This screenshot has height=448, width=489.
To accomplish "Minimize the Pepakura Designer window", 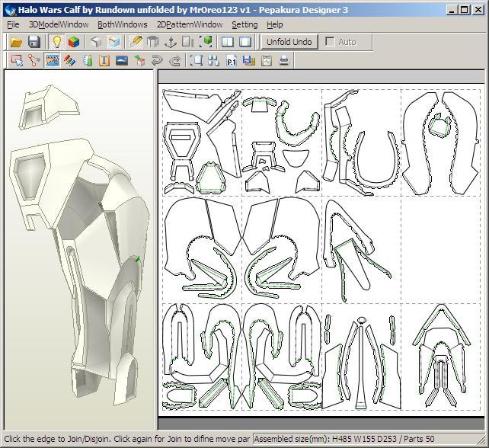I will tap(452, 10).
